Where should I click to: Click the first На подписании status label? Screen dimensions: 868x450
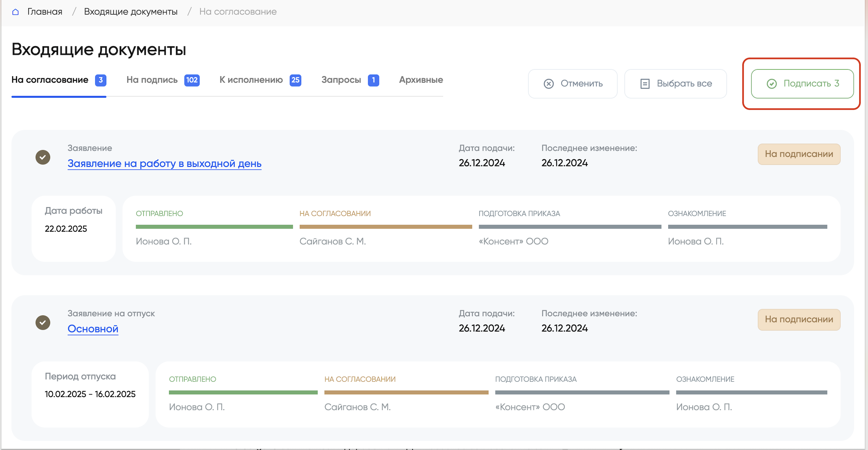(799, 154)
